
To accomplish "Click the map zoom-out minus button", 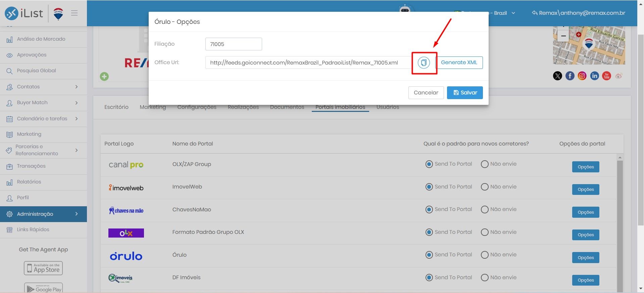I will pyautogui.click(x=563, y=36).
